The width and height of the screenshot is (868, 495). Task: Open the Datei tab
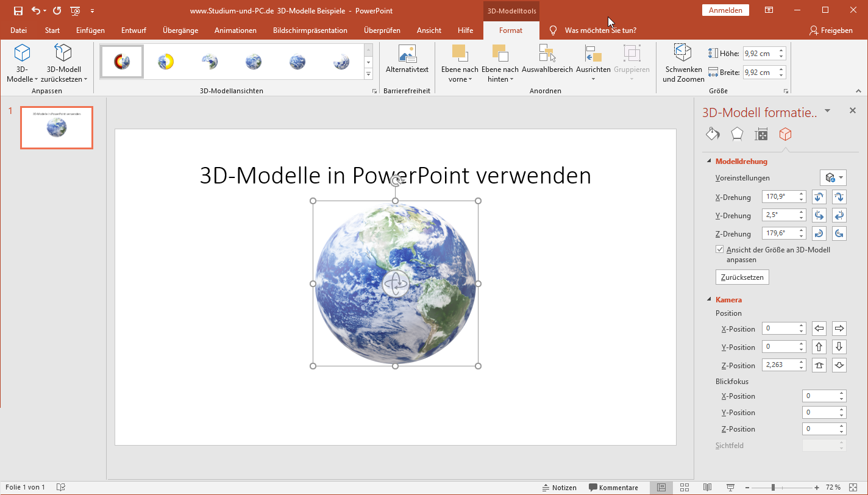pos(18,30)
